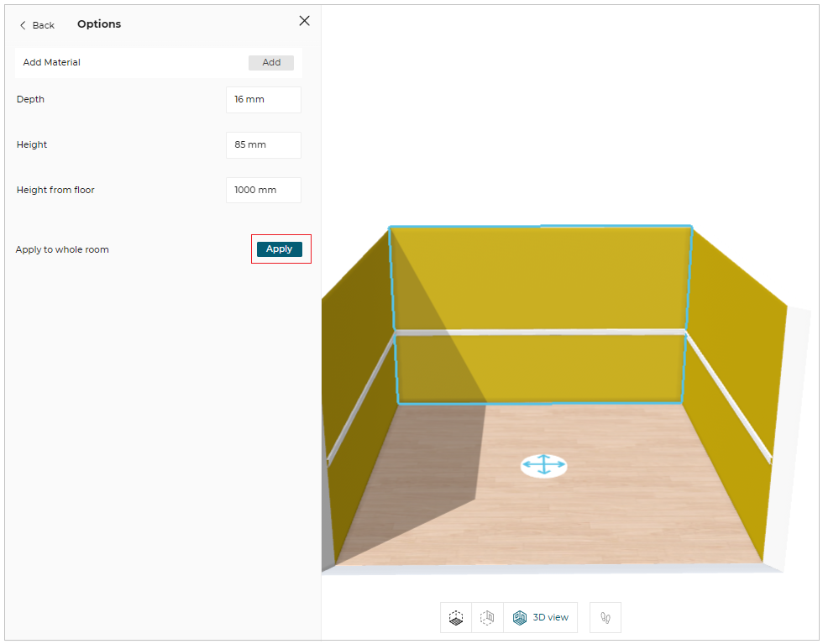Viewport: 823px width, 644px height.
Task: Select the wall elevation view icon
Action: (x=487, y=617)
